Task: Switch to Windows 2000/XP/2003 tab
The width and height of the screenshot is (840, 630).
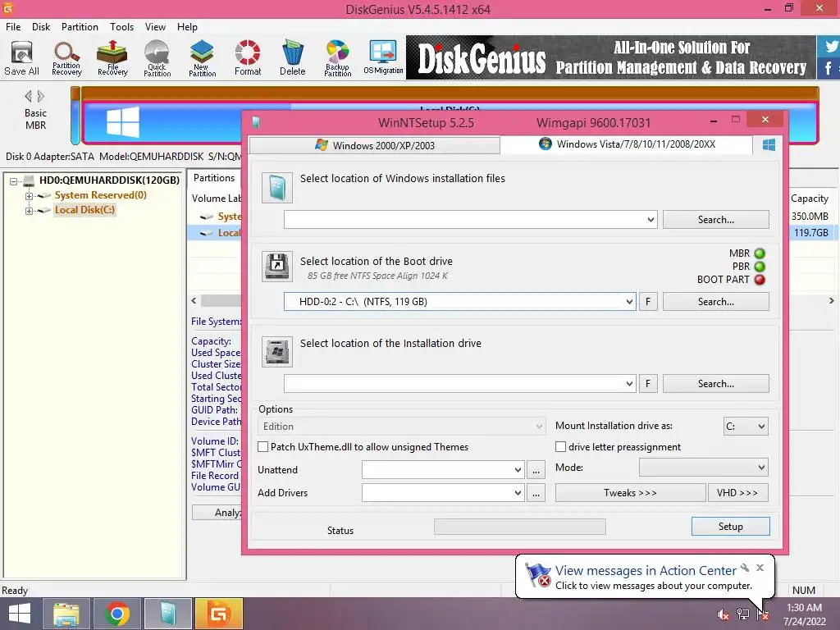Action: tap(374, 145)
